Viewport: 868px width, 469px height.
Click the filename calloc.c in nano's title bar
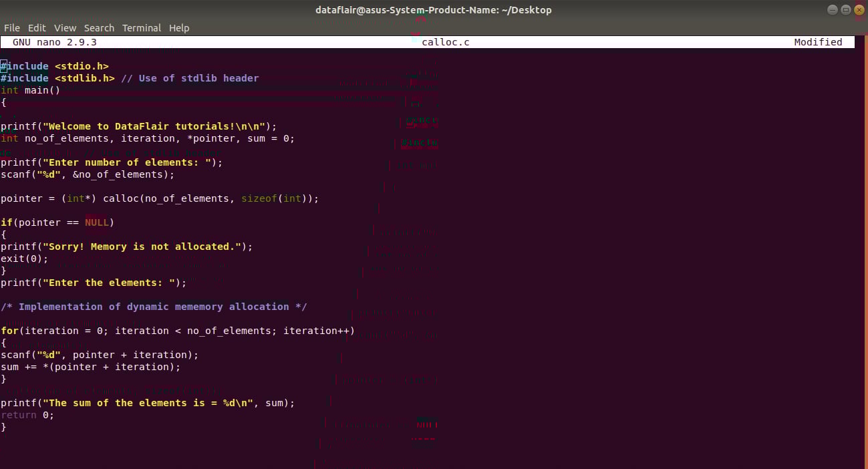[x=445, y=41]
